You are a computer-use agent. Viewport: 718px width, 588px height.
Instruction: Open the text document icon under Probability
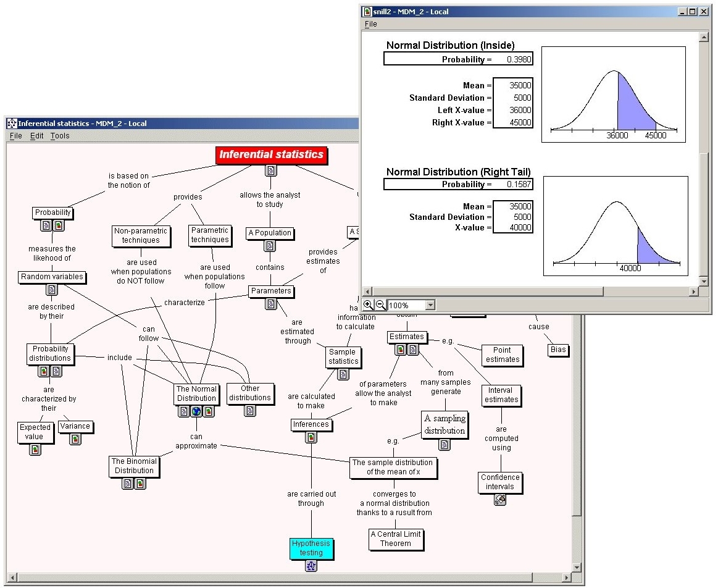click(46, 225)
